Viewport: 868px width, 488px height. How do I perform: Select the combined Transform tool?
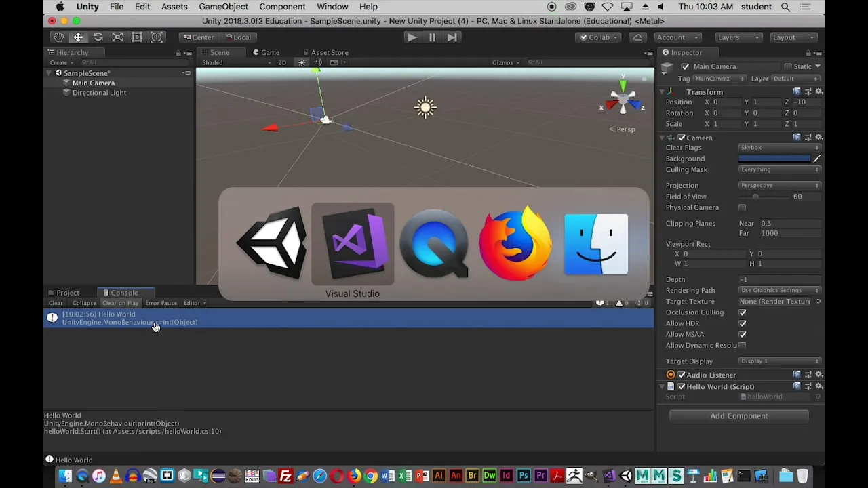[x=157, y=37]
